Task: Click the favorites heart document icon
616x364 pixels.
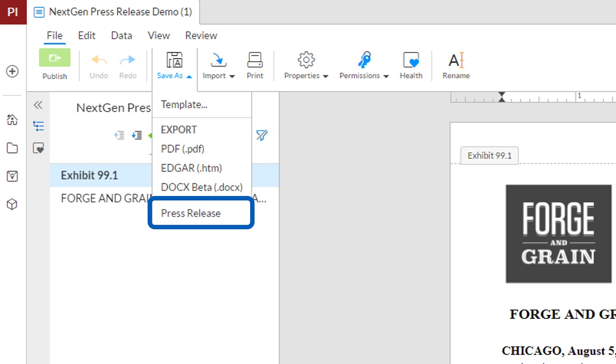Action: [x=38, y=148]
